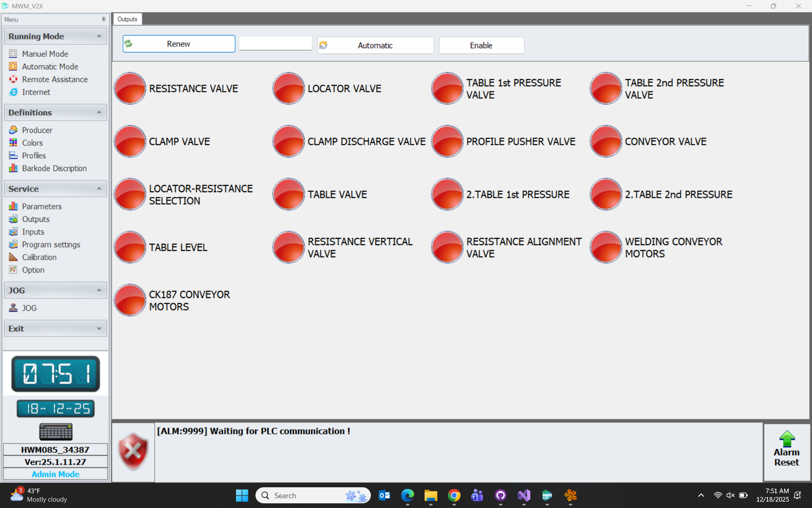Collapse the Running Mode section

click(99, 36)
